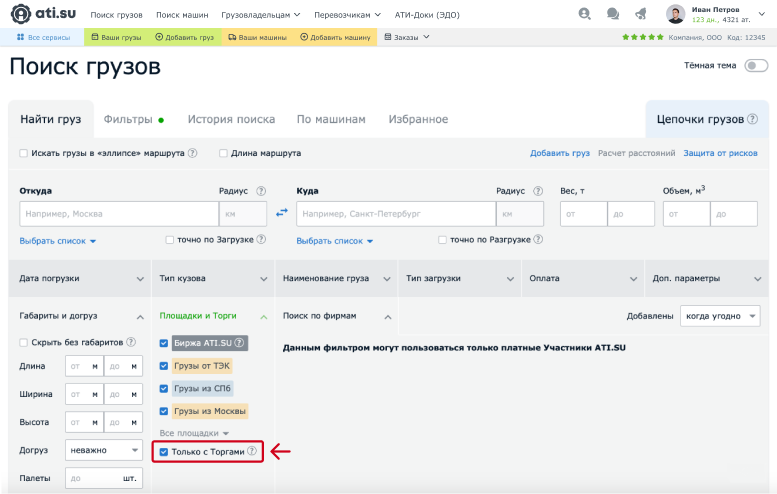Open chat messages speech bubble icon
Viewport: 777px width, 494px height.
[612, 15]
